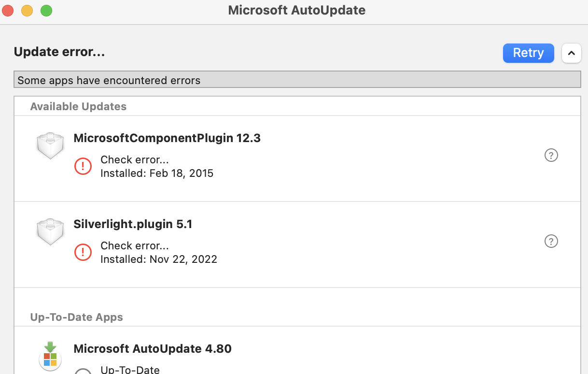Open help for Silverlight.plugin 5.1
Viewport: 588px width, 374px height.
point(551,241)
